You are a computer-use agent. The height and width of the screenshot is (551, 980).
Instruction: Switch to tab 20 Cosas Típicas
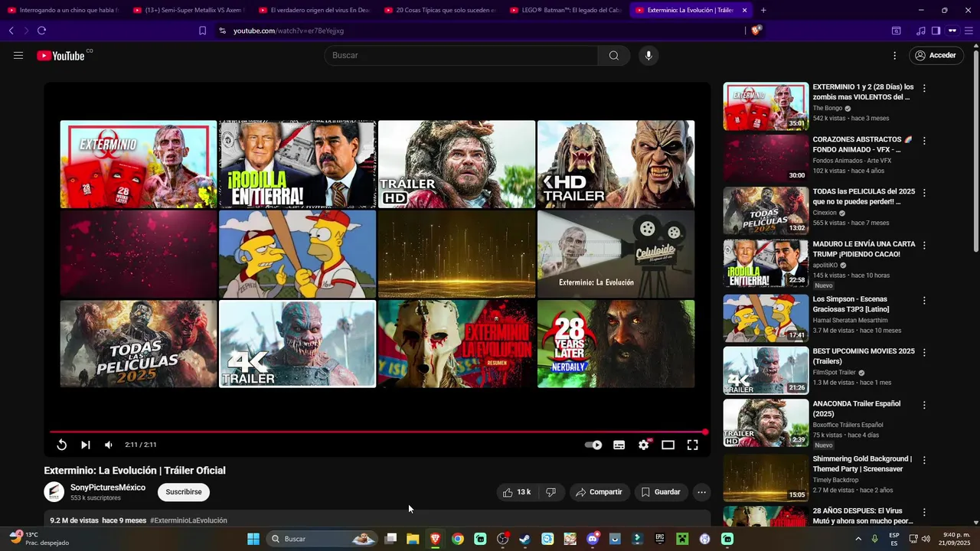click(439, 10)
